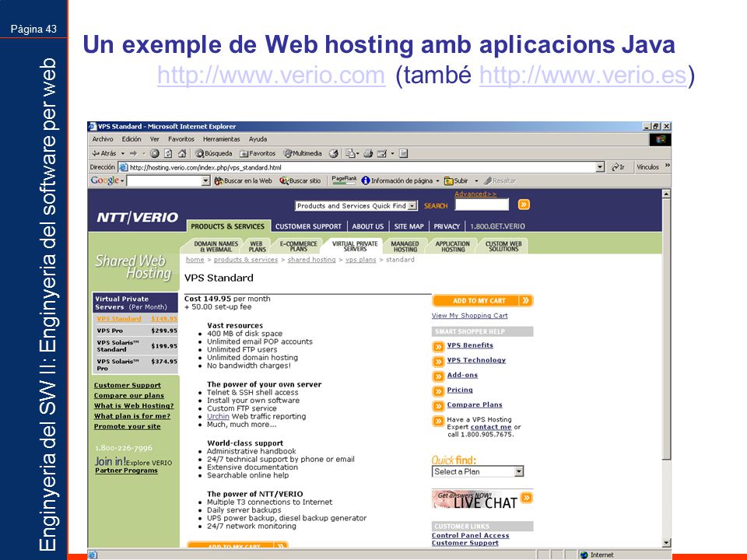
Task: Select the PRODUCTS & SERVICES tab
Action: pyautogui.click(x=228, y=226)
